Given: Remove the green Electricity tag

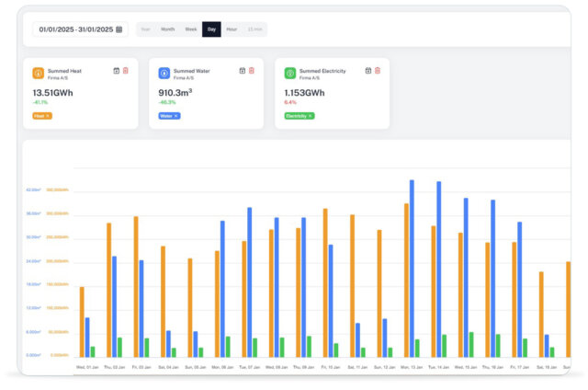Looking at the screenshot, I should [311, 116].
